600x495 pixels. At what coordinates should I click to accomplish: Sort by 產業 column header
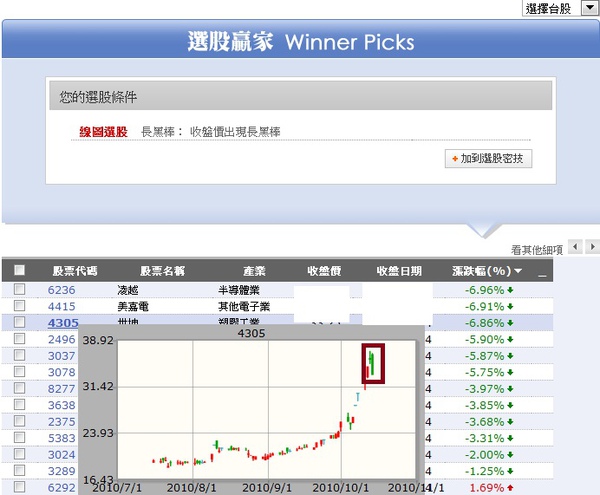(x=254, y=271)
